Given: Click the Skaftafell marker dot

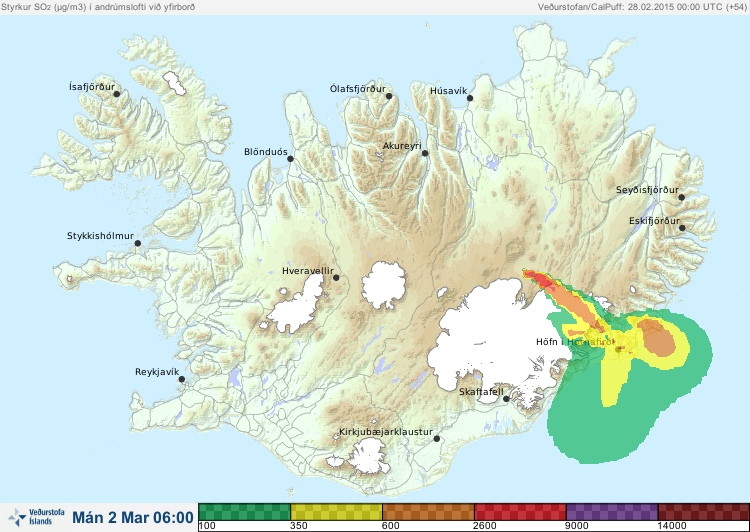Looking at the screenshot, I should (x=507, y=399).
